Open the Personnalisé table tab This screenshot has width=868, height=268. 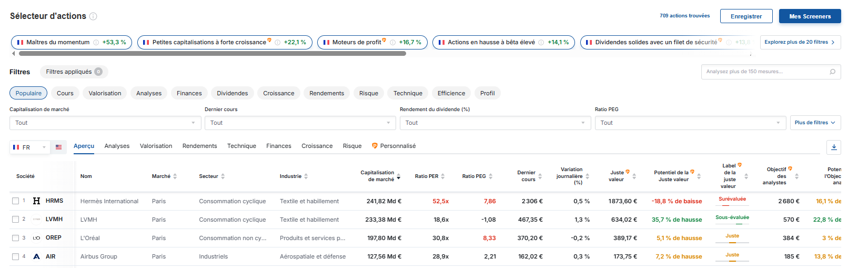(393, 146)
